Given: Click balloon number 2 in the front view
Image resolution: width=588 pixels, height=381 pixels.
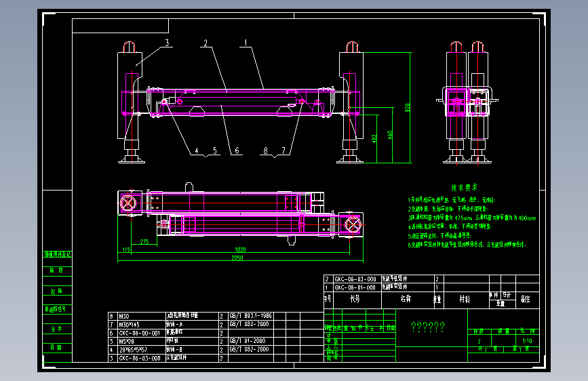Looking at the screenshot, I should [205, 43].
